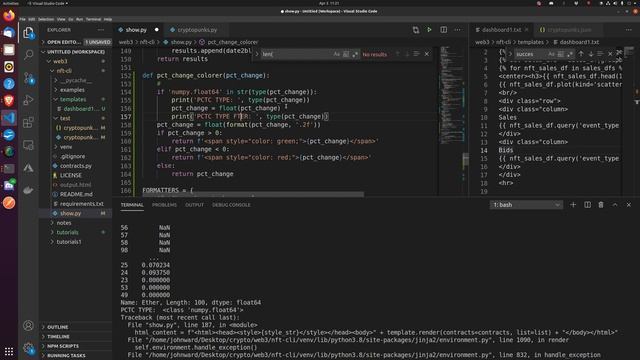Toggle Match Whole Word in succes find widget

(560, 54)
